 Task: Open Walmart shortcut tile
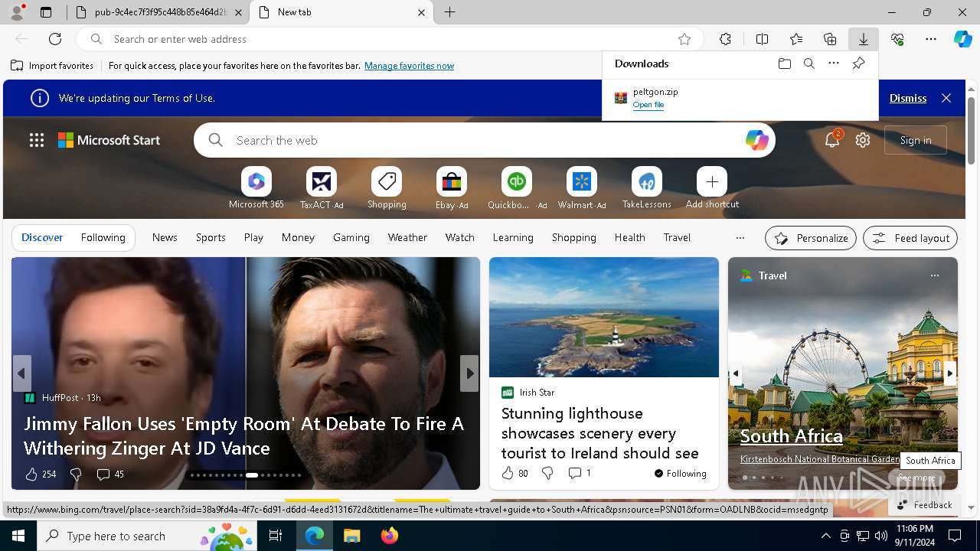coord(582,188)
